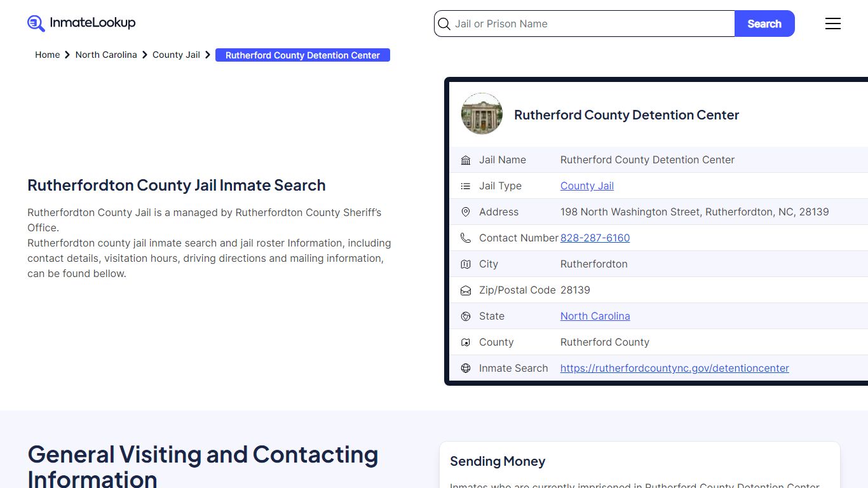Image resolution: width=868 pixels, height=488 pixels.
Task: Click the Rutherfordton County Jail Inmate Search heading
Action: tap(176, 185)
